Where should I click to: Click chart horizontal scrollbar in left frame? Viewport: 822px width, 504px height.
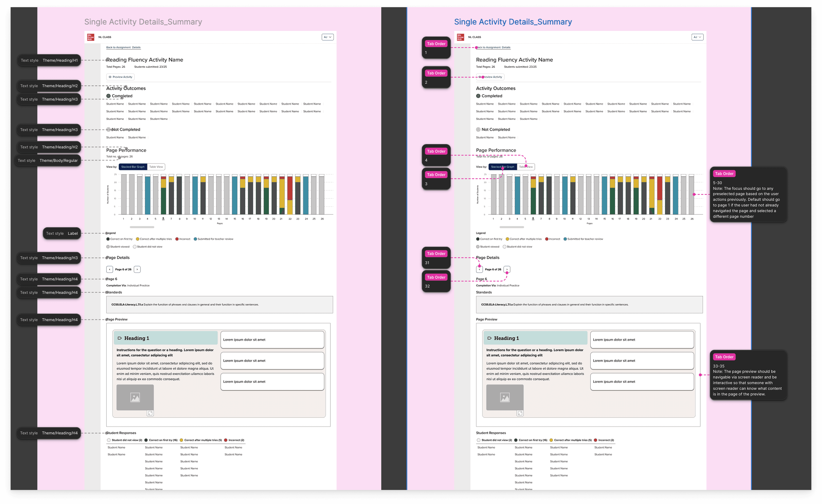(x=142, y=227)
